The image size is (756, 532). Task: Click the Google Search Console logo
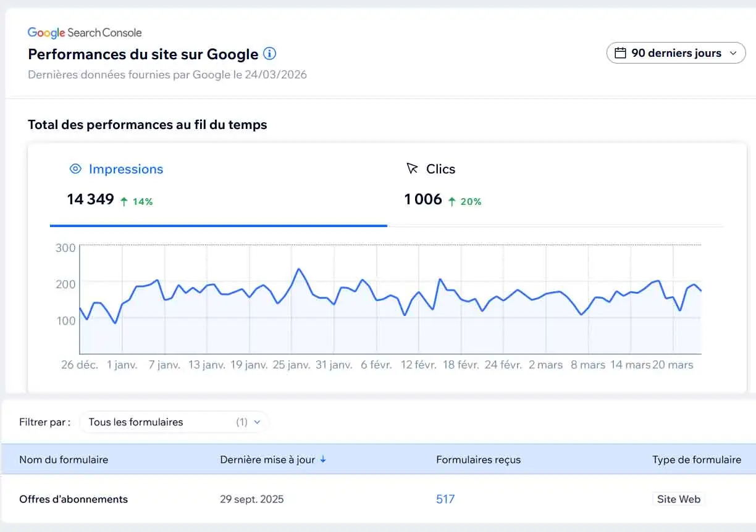coord(85,33)
